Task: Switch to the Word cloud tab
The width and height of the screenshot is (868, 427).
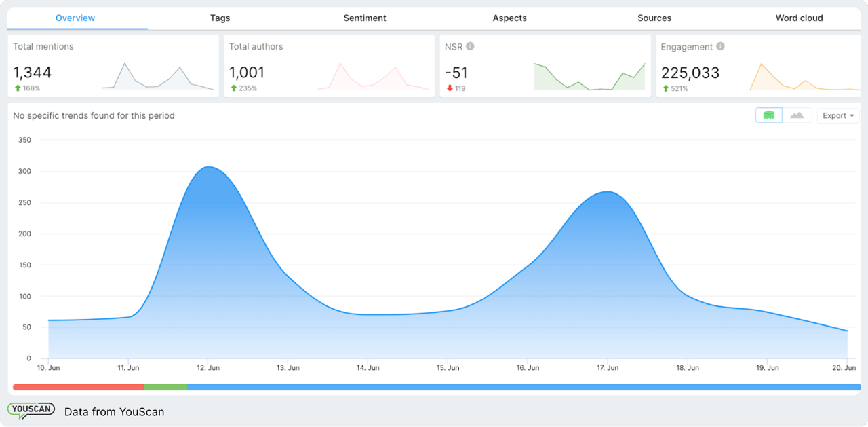Action: click(x=799, y=18)
